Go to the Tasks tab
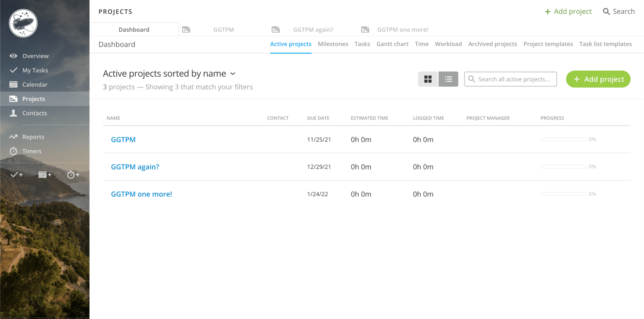Image resolution: width=644 pixels, height=319 pixels. (362, 44)
